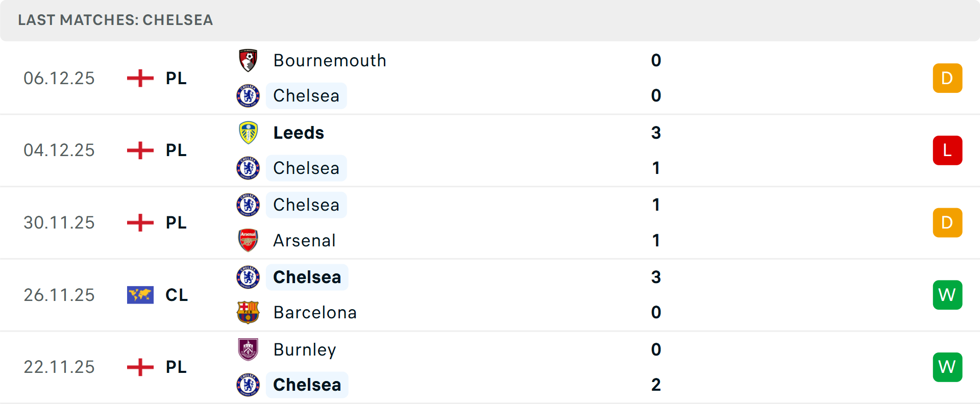Viewport: 980px width, 404px height.
Task: Click England flag on 04.12.25 row
Action: click(x=140, y=150)
